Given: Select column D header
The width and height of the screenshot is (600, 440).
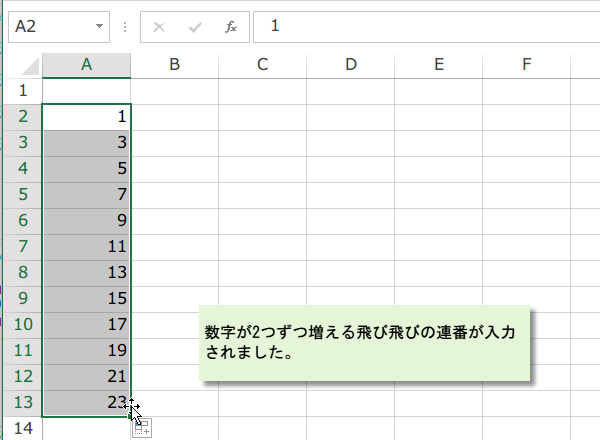Looking at the screenshot, I should [350, 65].
